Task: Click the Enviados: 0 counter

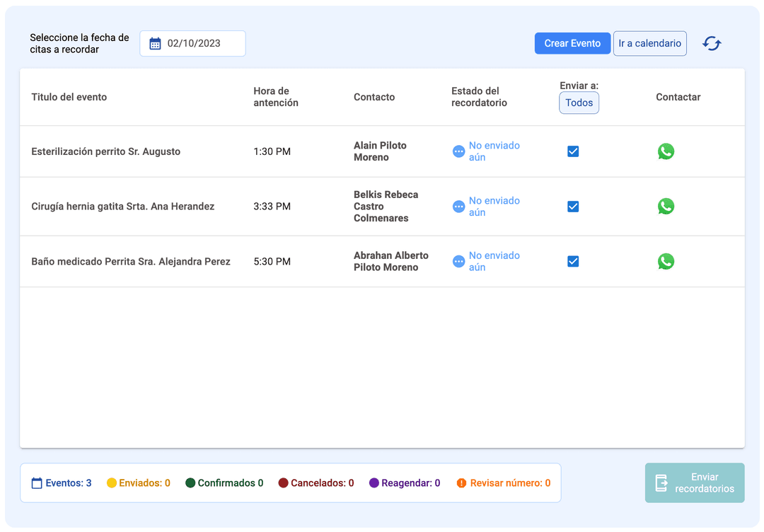Action: coord(139,482)
